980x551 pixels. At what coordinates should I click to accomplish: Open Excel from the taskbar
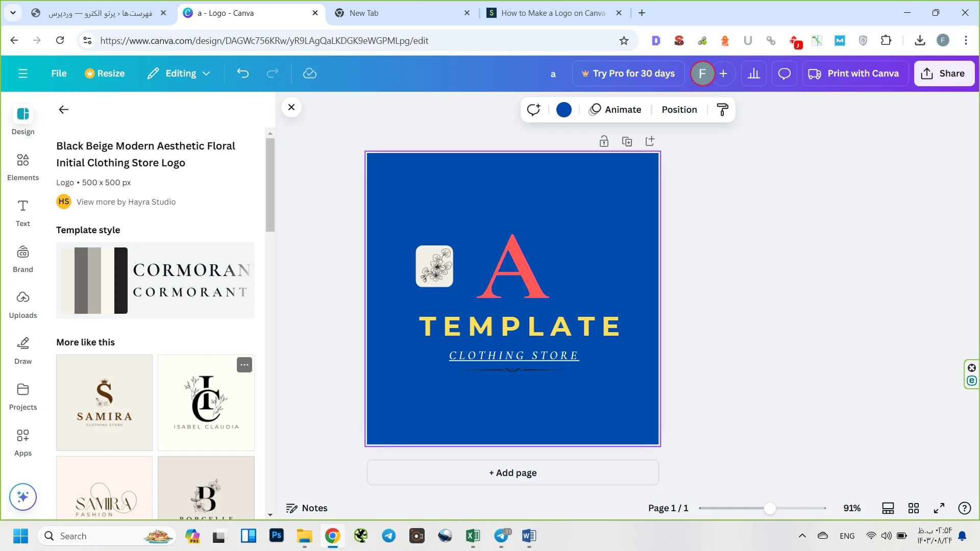pyautogui.click(x=473, y=536)
